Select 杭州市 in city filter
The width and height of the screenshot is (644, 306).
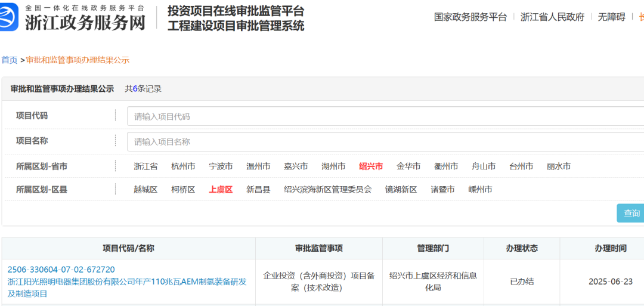coord(183,166)
